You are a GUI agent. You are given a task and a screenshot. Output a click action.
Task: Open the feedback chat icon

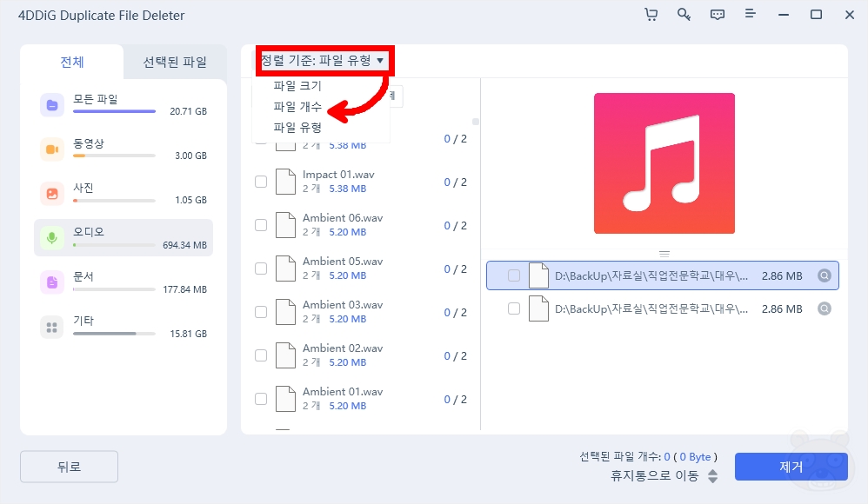tap(717, 15)
